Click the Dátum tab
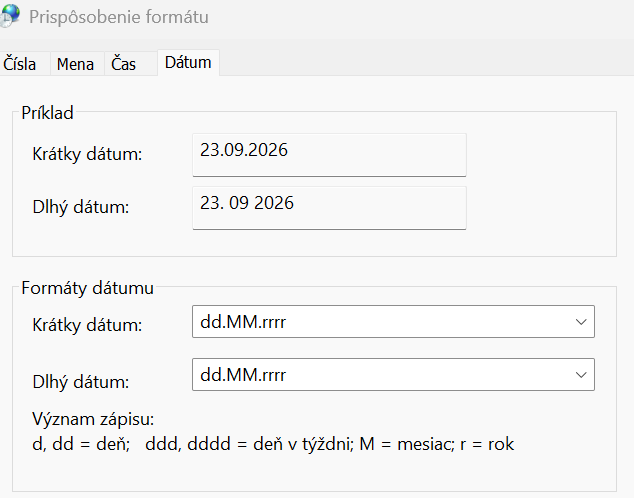Screen dimensions: 634x498 point(188,63)
